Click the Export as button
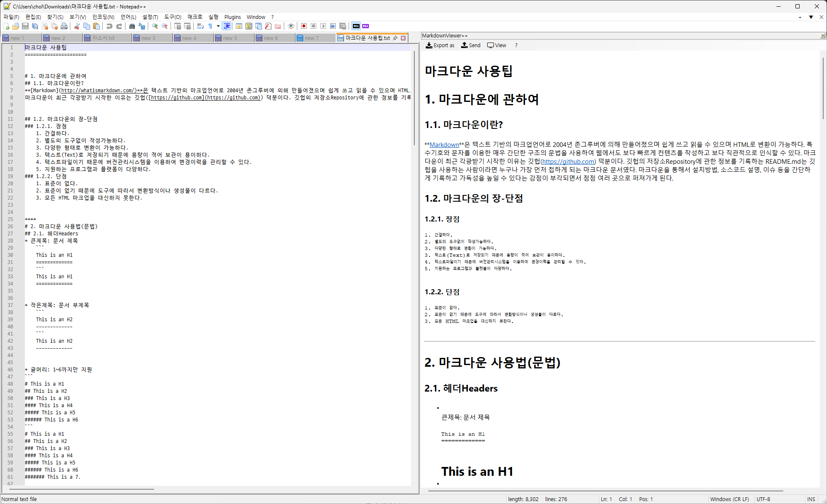The width and height of the screenshot is (827, 504). coord(440,45)
